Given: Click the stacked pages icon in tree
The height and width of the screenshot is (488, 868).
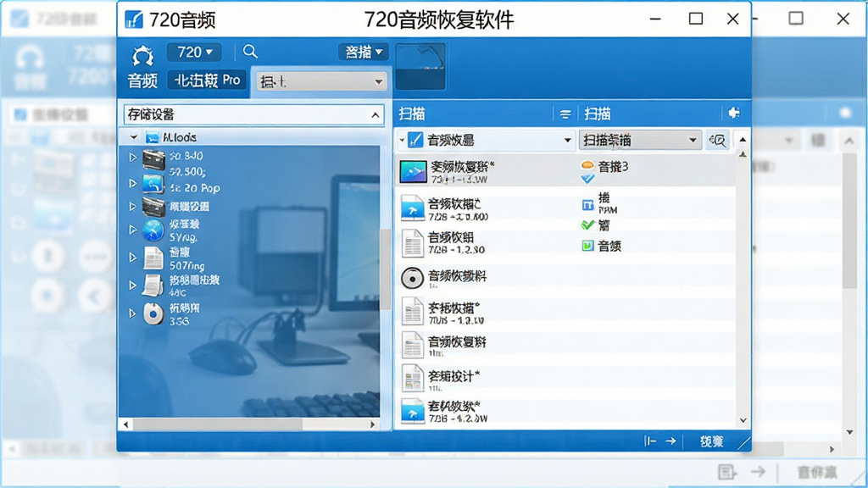Looking at the screenshot, I should click(x=153, y=286).
